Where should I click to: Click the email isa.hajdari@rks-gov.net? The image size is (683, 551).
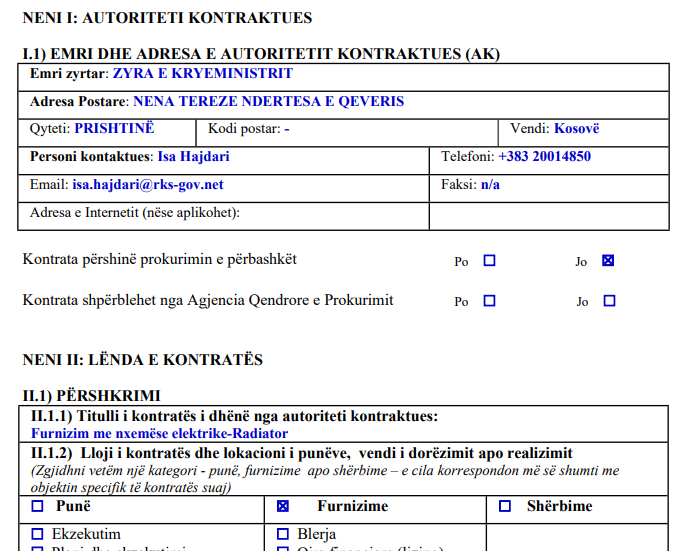(147, 185)
